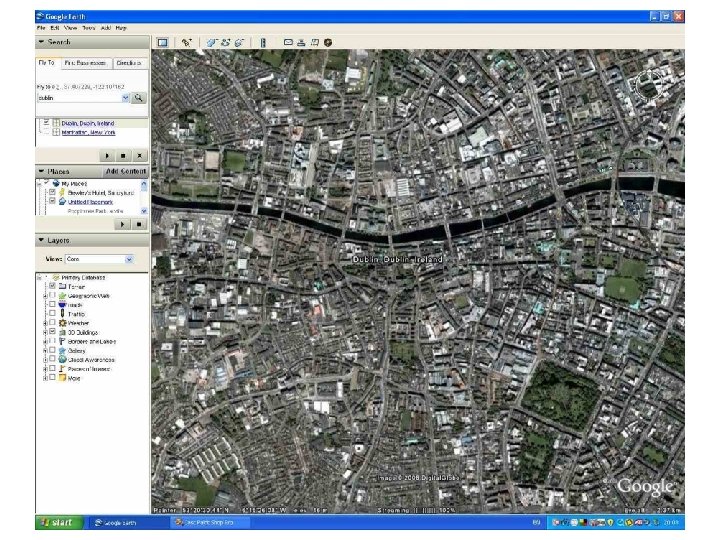Image resolution: width=720 pixels, height=540 pixels.
Task: Click the My Places globe icon
Action: click(56, 183)
